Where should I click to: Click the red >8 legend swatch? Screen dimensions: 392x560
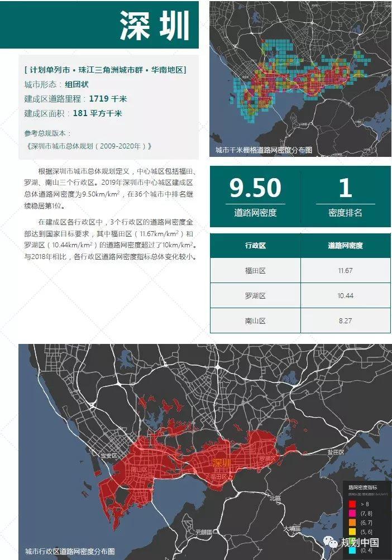[x=352, y=504]
